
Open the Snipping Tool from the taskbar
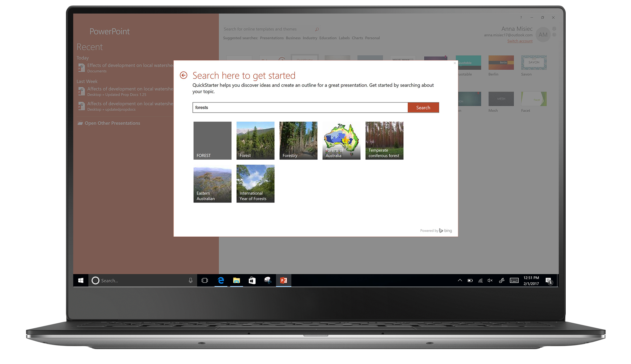click(268, 280)
